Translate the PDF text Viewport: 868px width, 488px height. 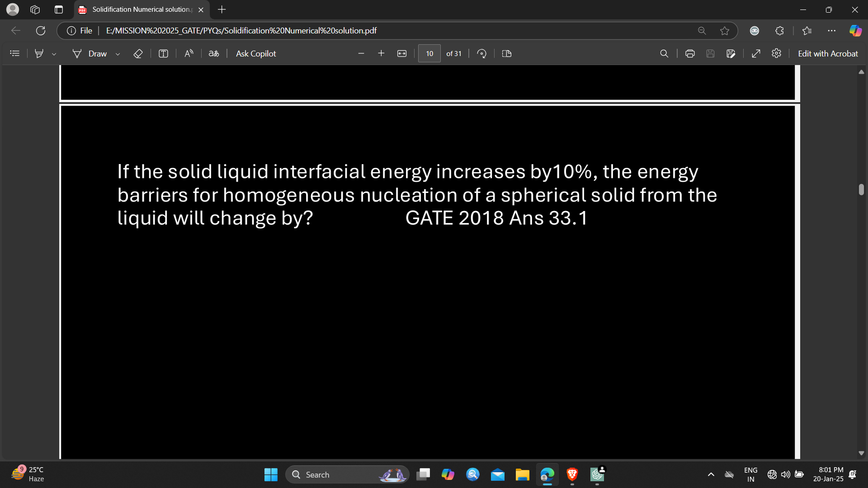click(x=213, y=53)
